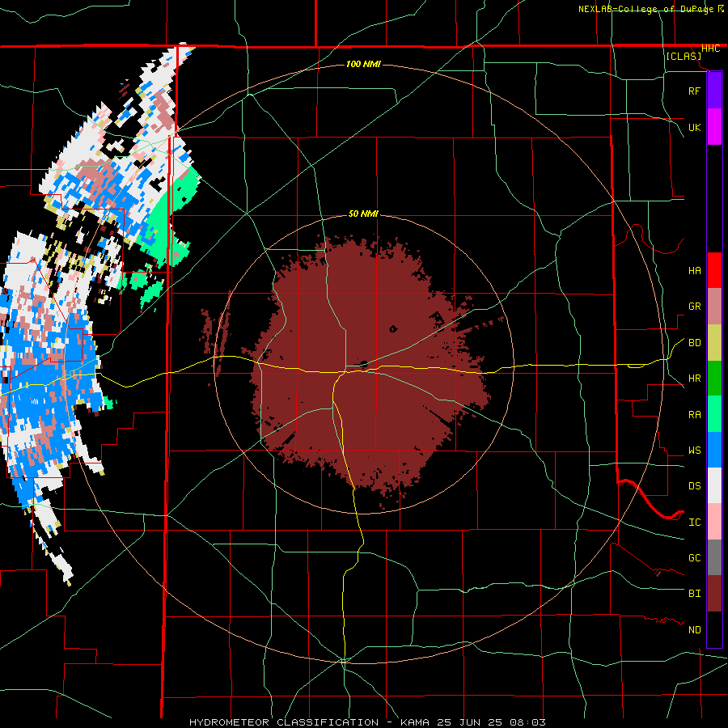Click the 'DS' legend label
The width and height of the screenshot is (728, 728).
[x=694, y=486]
